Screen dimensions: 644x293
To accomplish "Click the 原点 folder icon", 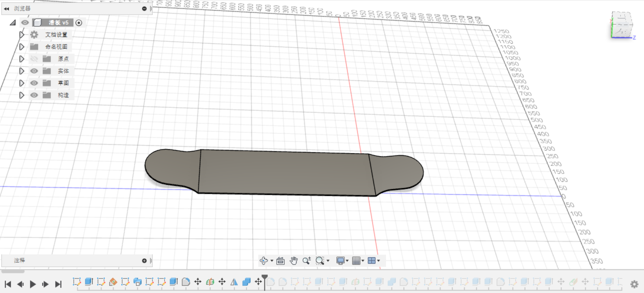I will pyautogui.click(x=47, y=59).
